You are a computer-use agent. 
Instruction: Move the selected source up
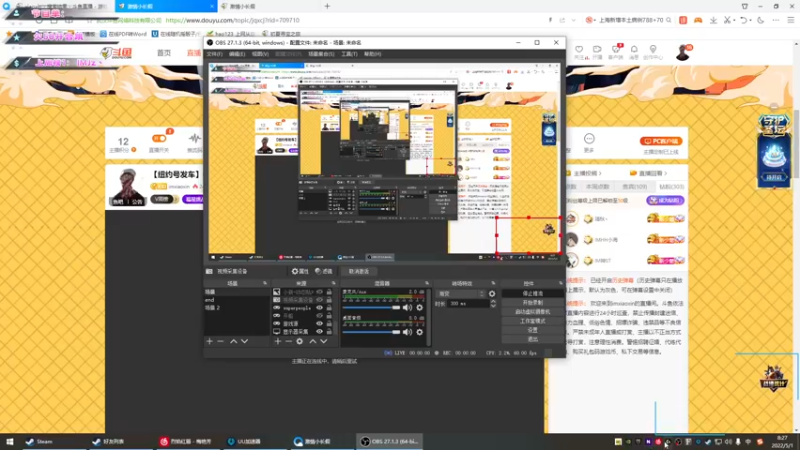click(312, 341)
